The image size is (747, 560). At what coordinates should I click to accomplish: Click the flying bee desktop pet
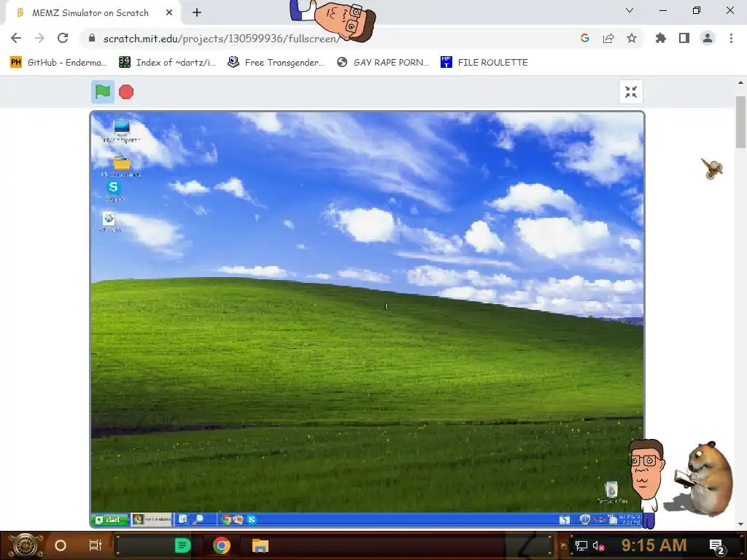[712, 168]
